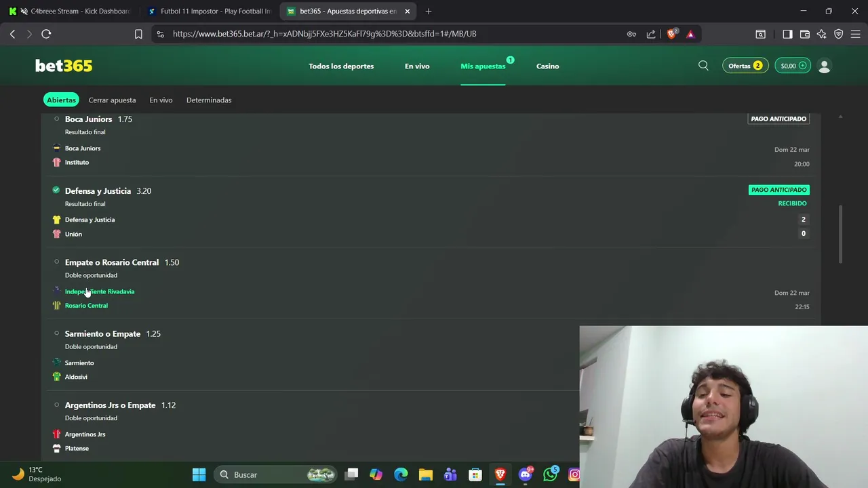Switch to C4breee Stream Kick Dashboard tab

coord(71,11)
